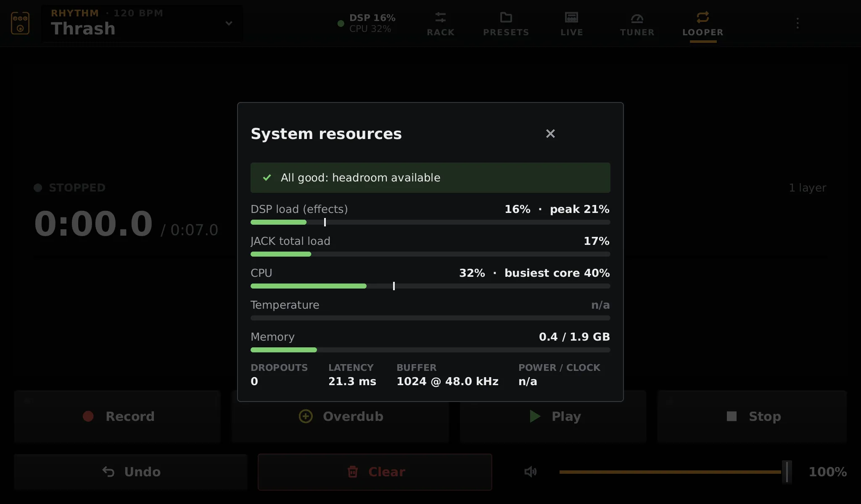The image size is (861, 504).
Task: Close the System resources dialog
Action: click(550, 134)
